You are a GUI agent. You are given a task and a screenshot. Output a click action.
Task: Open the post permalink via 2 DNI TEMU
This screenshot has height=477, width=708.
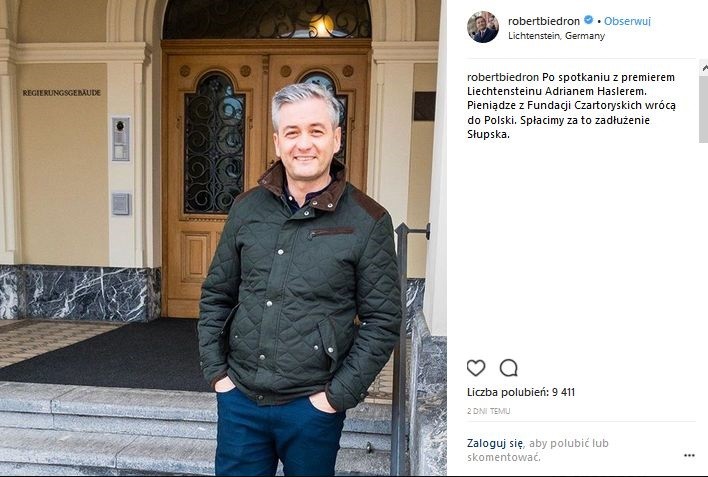coord(489,411)
